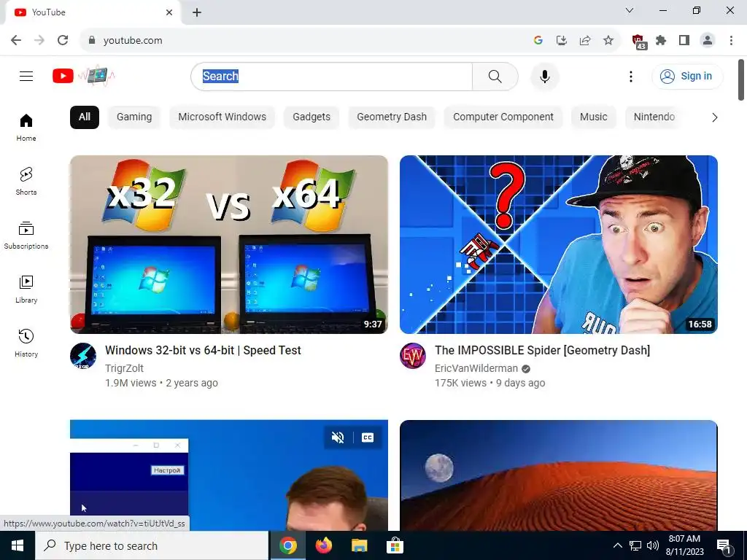Screen dimensions: 747x560
Task: Select the All filter chip
Action: point(85,117)
